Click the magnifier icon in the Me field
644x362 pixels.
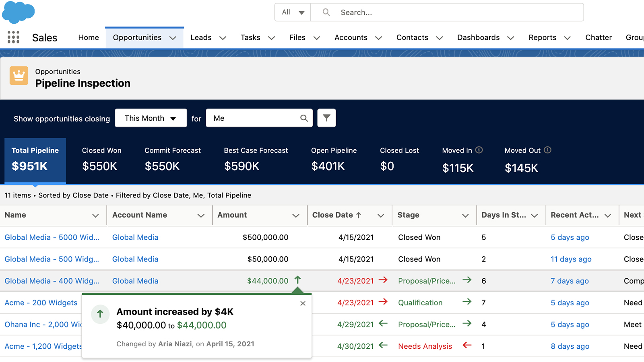coord(304,118)
